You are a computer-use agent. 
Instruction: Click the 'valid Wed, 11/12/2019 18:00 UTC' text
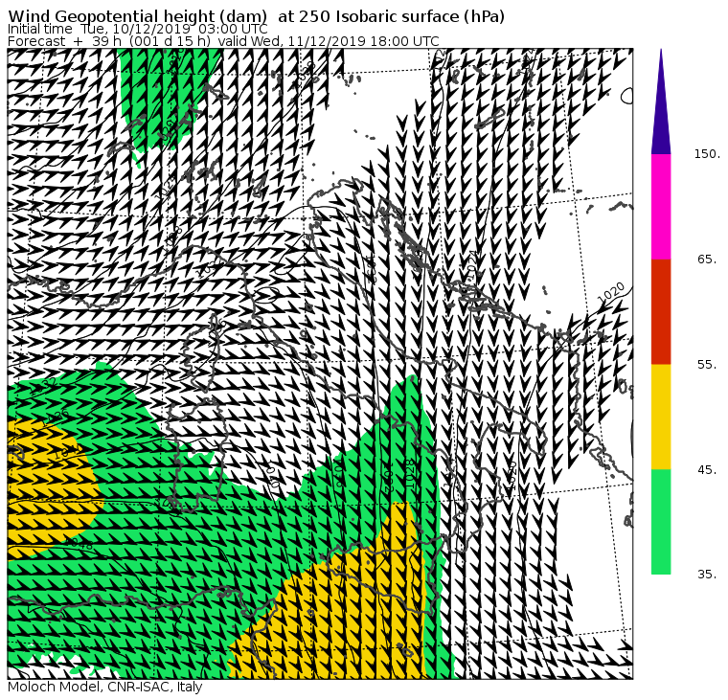click(329, 41)
